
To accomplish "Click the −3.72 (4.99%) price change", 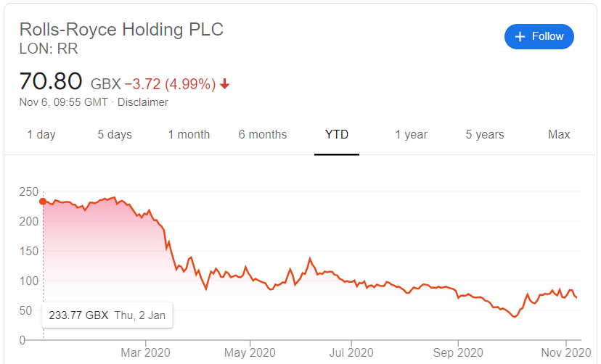I will [x=170, y=84].
